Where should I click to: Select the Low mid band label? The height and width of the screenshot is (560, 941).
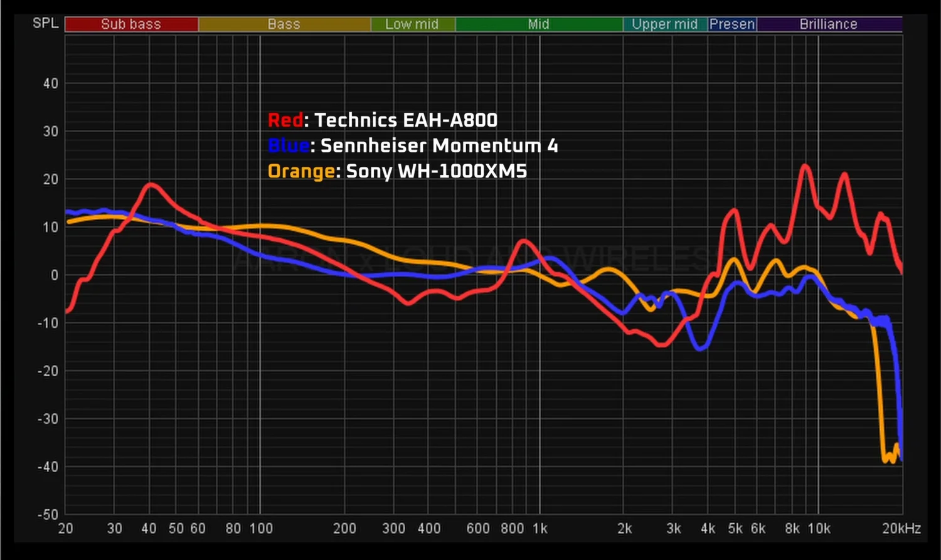click(x=412, y=24)
